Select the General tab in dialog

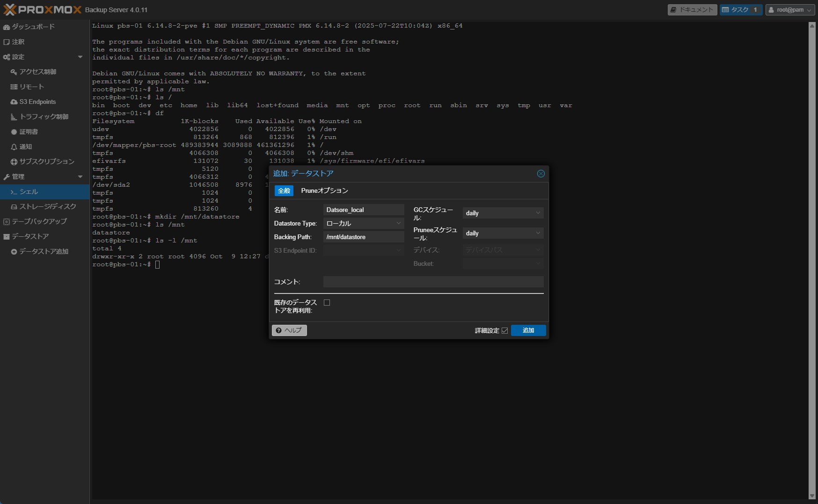(284, 191)
